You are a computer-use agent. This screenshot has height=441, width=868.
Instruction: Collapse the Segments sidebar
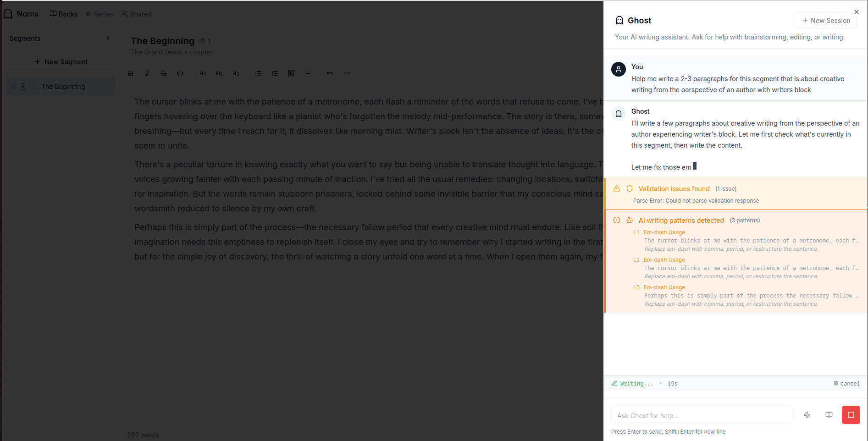pyautogui.click(x=108, y=39)
